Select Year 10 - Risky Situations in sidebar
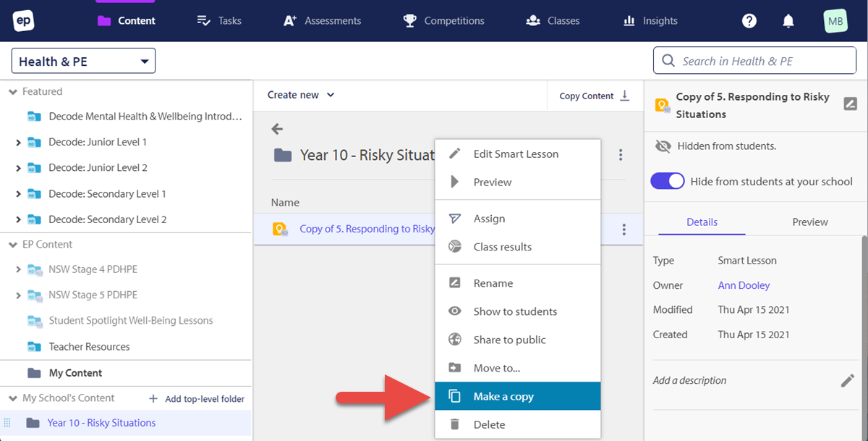This screenshot has width=868, height=441. [101, 423]
